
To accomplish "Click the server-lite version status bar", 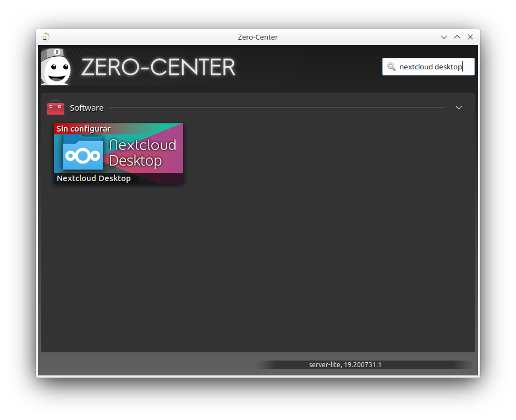I will [345, 364].
